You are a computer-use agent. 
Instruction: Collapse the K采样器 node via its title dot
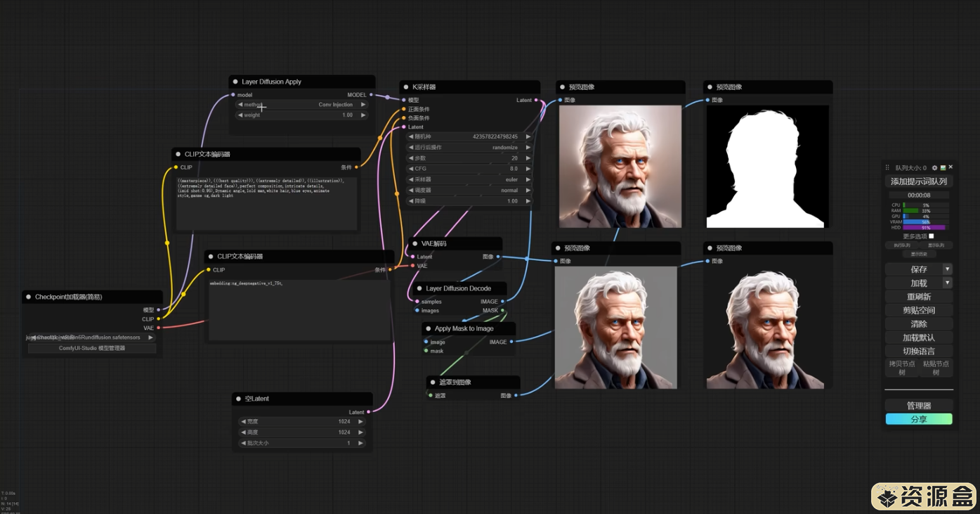point(406,87)
